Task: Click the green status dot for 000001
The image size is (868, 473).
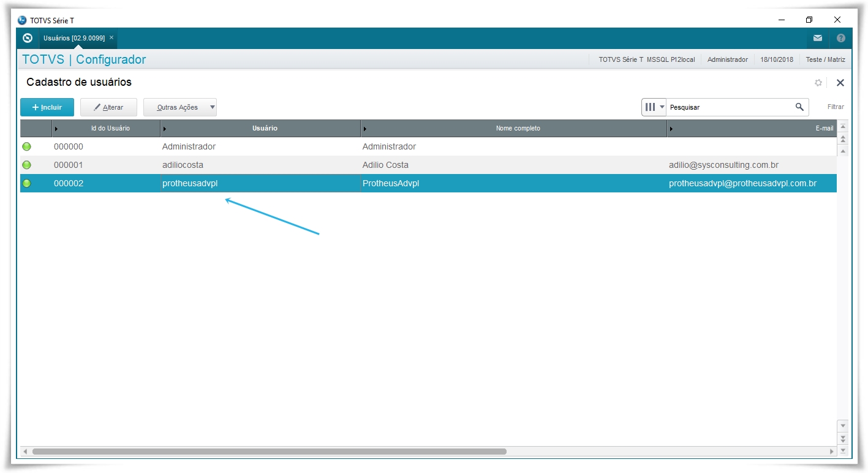Action: (x=26, y=165)
